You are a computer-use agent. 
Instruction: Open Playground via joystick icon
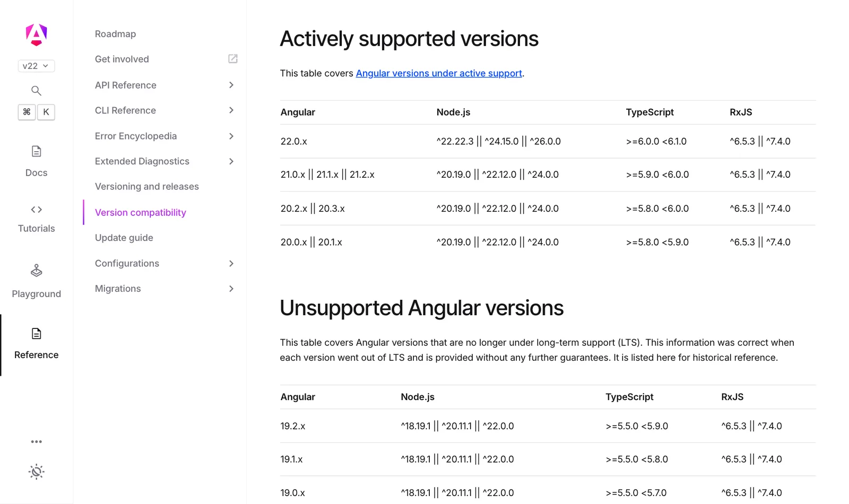coord(36,271)
